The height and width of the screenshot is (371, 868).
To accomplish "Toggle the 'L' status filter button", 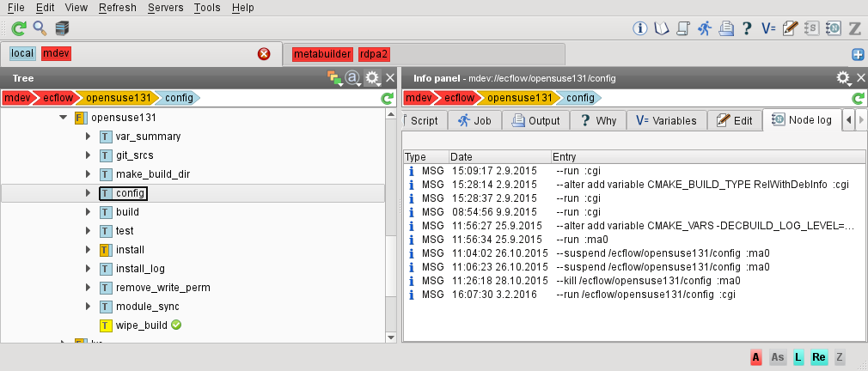I will coord(798,356).
